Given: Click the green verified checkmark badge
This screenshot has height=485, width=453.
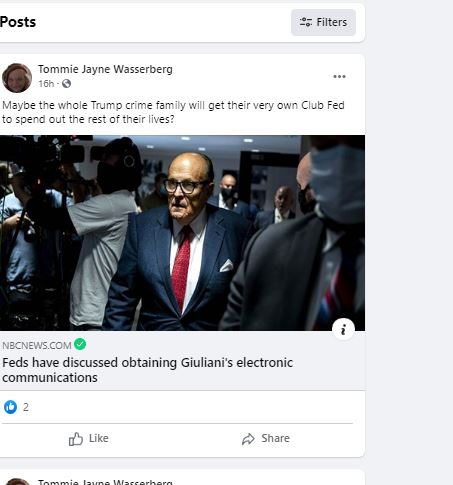Looking at the screenshot, I should 80,344.
